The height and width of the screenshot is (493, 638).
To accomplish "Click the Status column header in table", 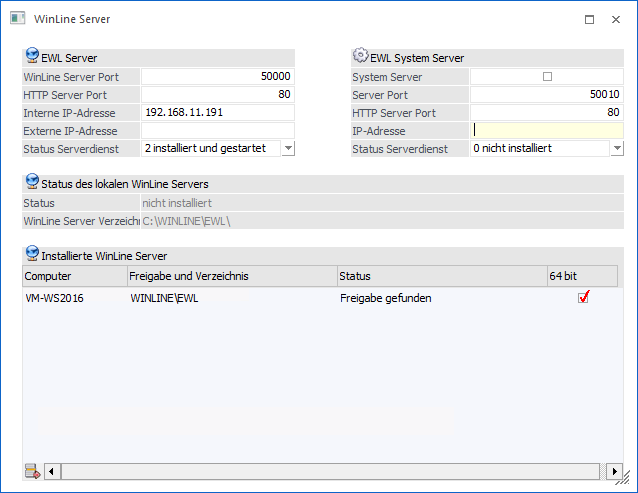I will click(440, 275).
